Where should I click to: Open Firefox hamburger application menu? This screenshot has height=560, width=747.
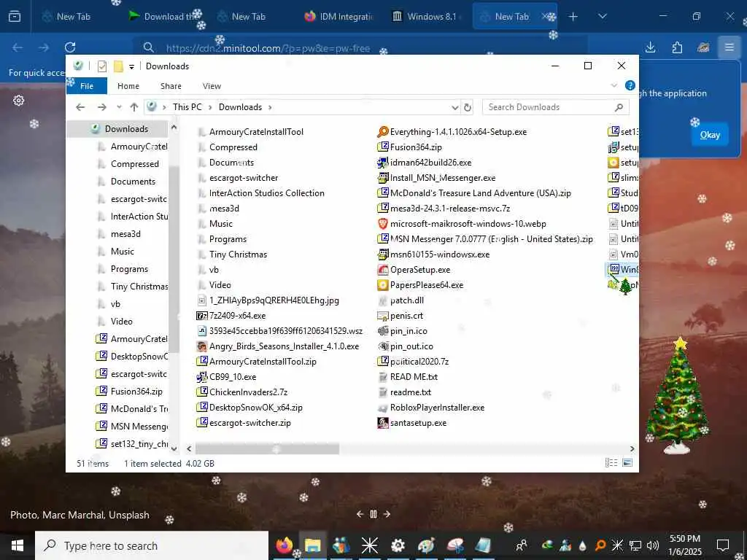click(729, 47)
